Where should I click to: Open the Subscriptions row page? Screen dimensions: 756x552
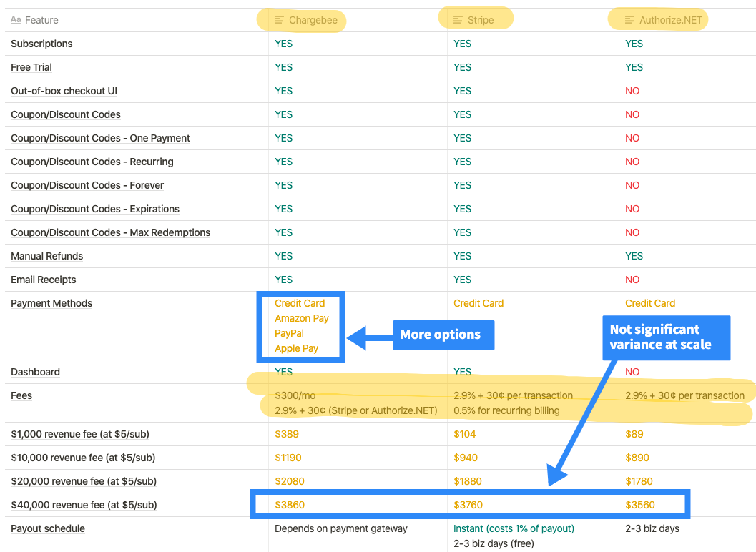tap(41, 44)
